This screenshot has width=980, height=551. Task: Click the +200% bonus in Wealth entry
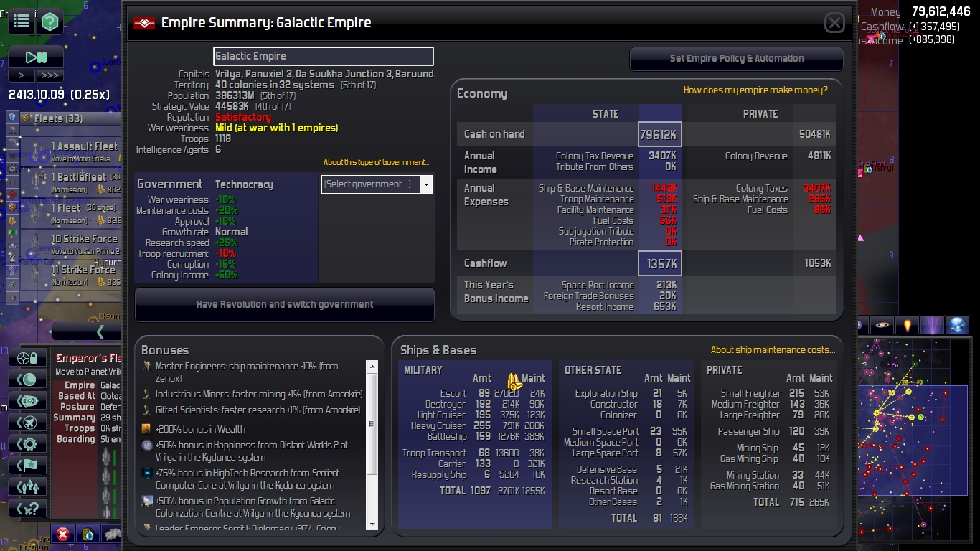point(194,429)
